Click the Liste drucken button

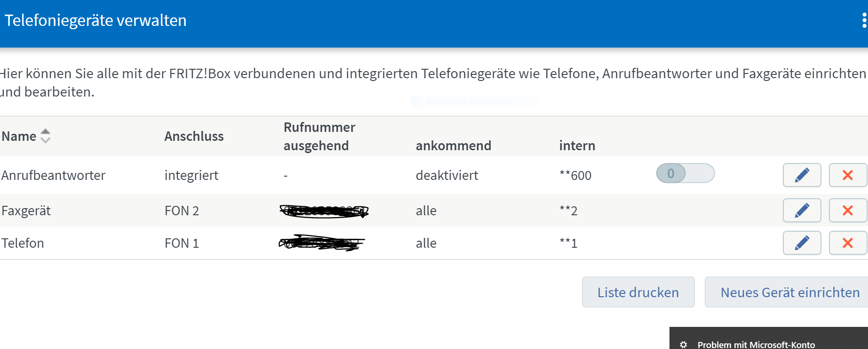point(638,292)
